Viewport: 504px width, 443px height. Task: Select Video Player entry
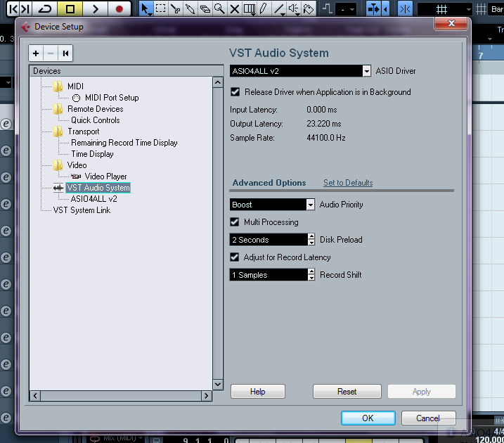click(105, 176)
